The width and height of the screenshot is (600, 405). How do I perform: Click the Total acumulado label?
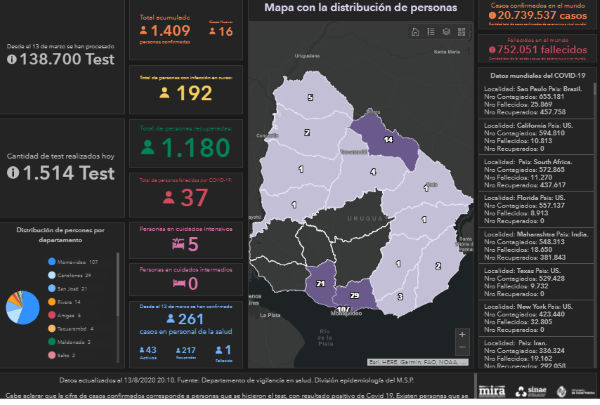point(165,18)
